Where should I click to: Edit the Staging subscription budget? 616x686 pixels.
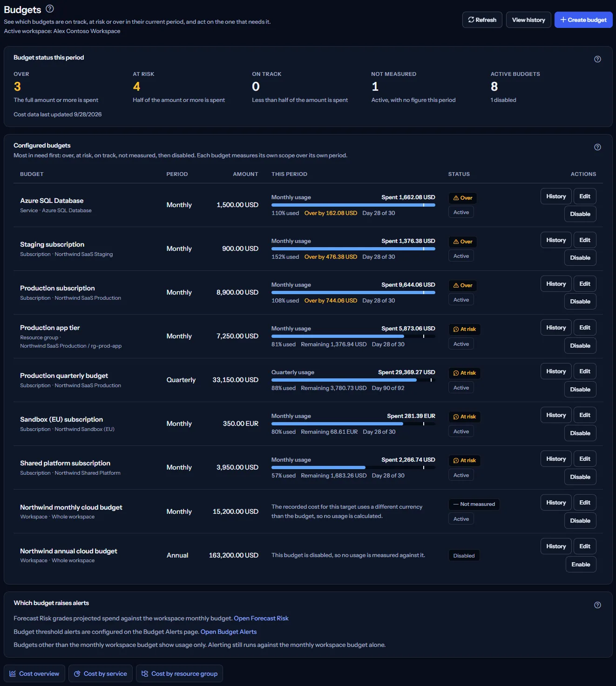585,240
